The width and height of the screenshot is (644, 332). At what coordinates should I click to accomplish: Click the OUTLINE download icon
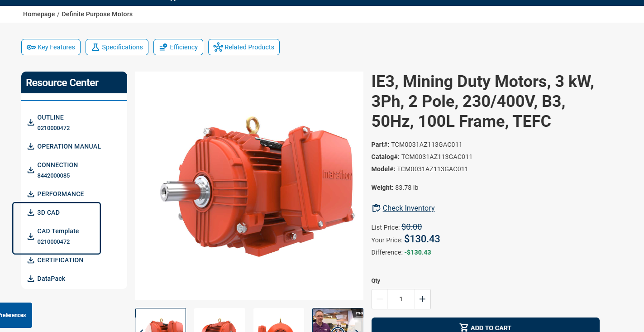pyautogui.click(x=31, y=122)
